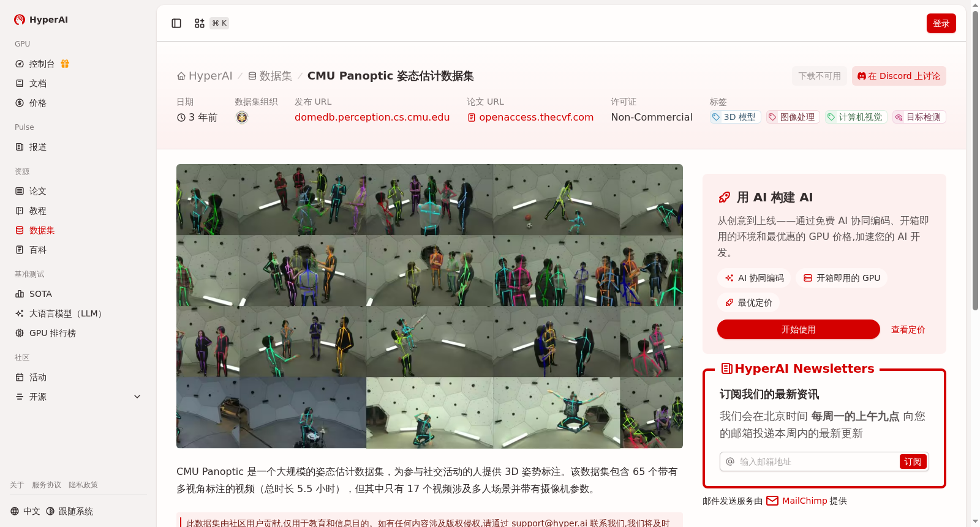Image resolution: width=980 pixels, height=527 pixels.
Task: Open 论文 in the sidebar
Action: click(x=38, y=191)
